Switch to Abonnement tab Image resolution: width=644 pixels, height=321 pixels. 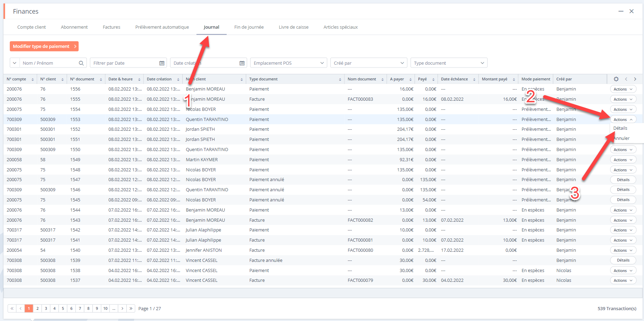(x=74, y=27)
